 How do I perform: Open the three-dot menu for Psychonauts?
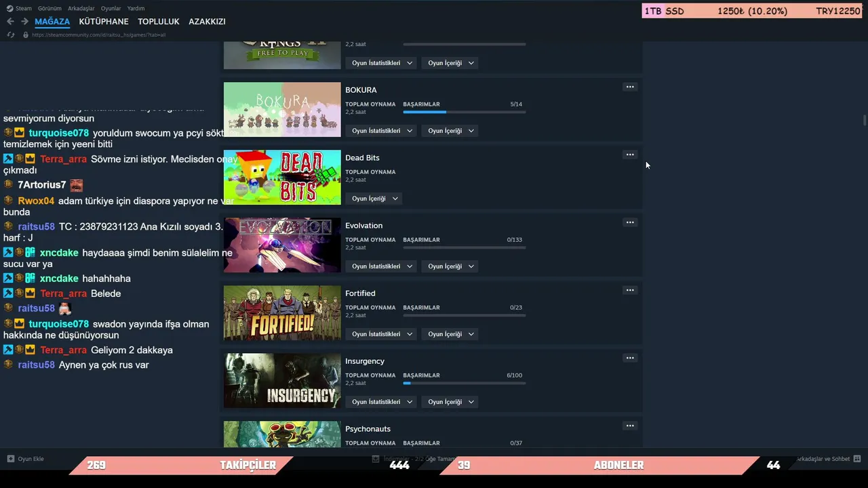tap(630, 426)
